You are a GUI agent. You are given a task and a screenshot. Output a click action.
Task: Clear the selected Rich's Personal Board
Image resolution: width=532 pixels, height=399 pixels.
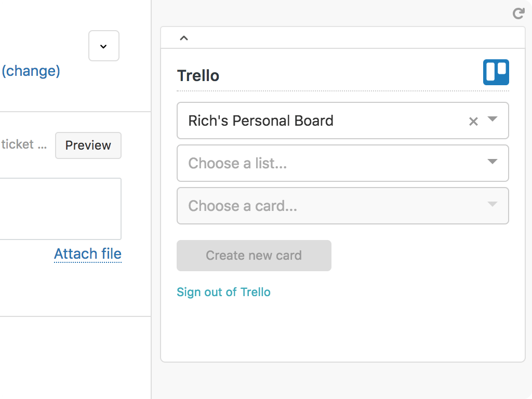pos(473,121)
